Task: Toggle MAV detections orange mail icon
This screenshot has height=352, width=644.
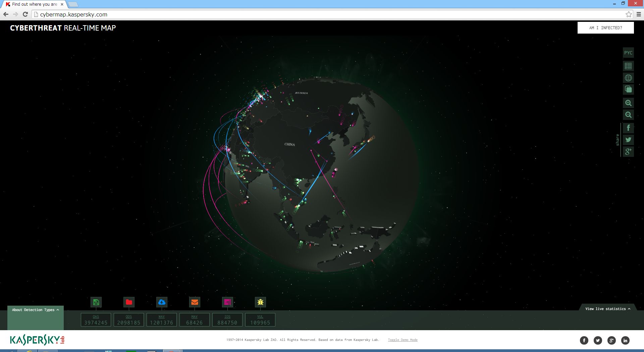Action: [195, 302]
